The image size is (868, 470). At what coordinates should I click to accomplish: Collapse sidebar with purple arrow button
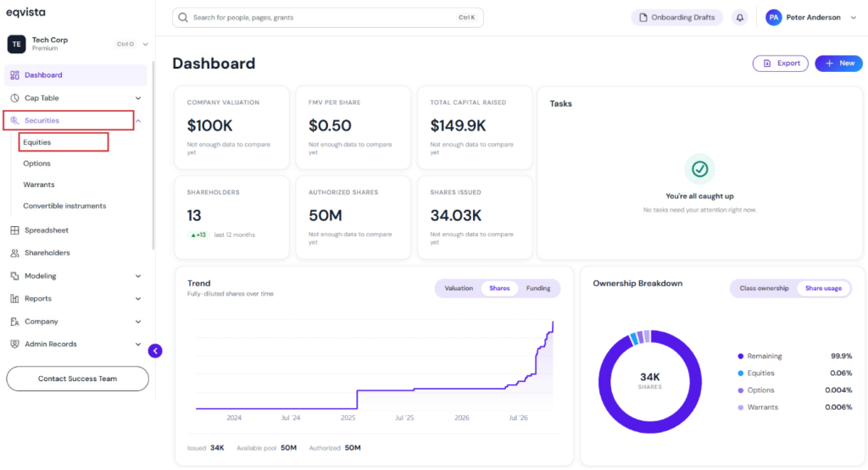[155, 351]
